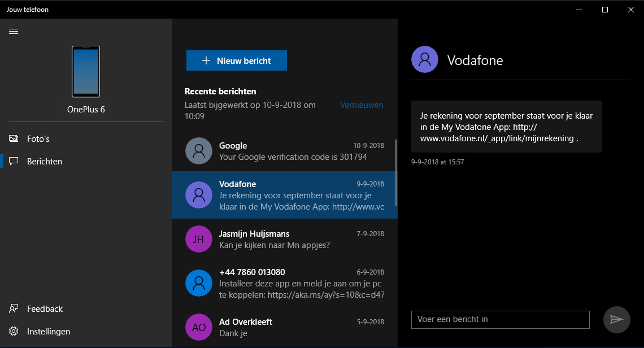Start a new message with Nieuw bericht
This screenshot has height=348, width=644.
point(237,60)
